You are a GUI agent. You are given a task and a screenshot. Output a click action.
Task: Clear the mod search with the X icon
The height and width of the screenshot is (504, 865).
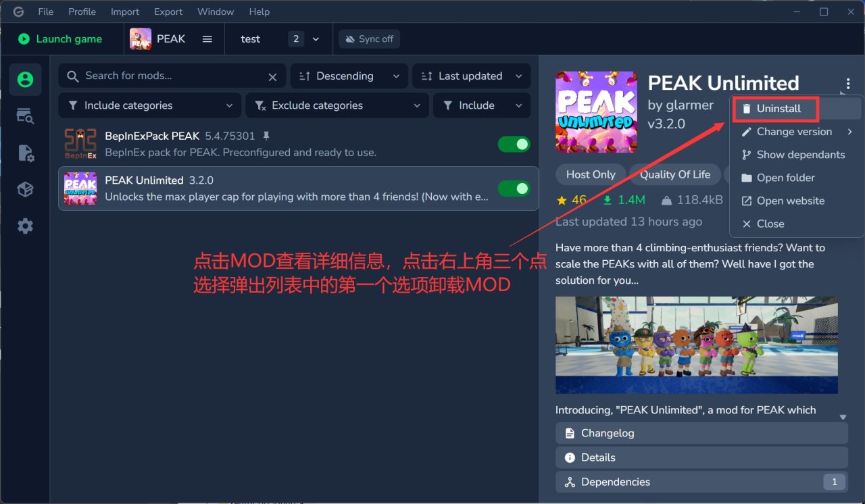(x=272, y=77)
